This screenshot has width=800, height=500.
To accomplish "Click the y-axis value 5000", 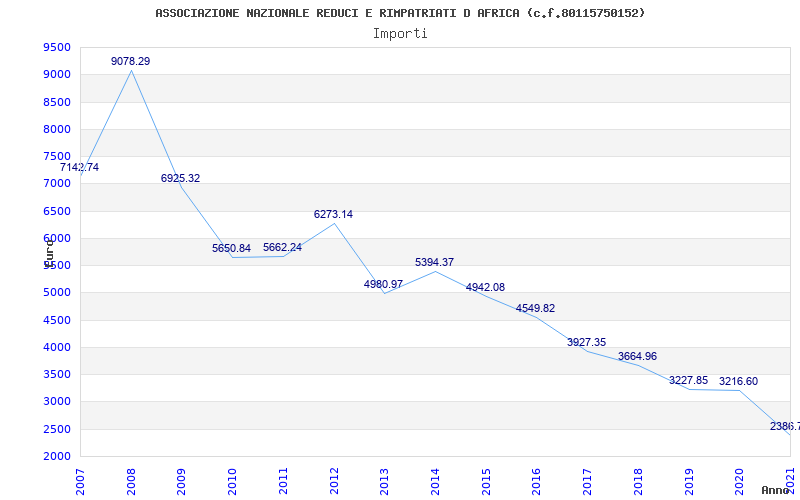I will (57, 293).
